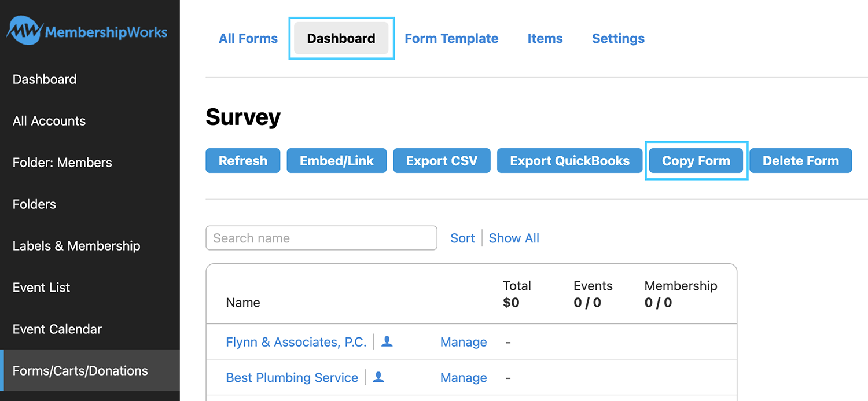
Task: Open the All Forms tab
Action: [248, 39]
